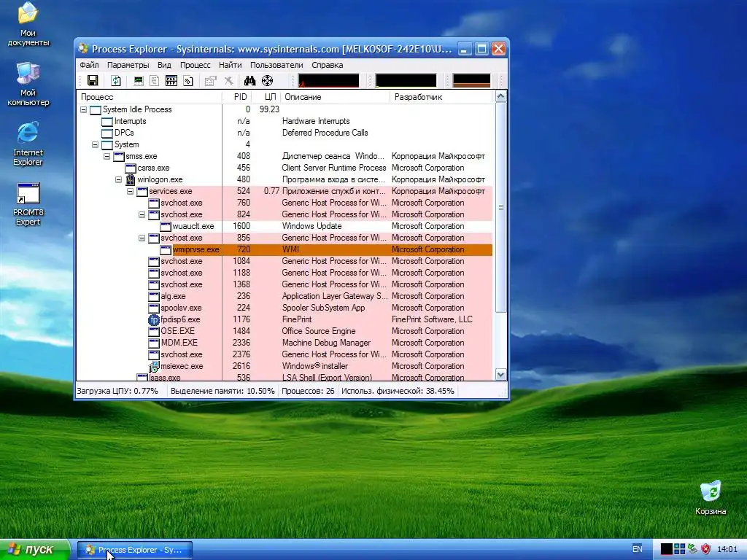The height and width of the screenshot is (560, 747).
Task: Click the CPU usage mini graph in toolbar
Action: 329,80
